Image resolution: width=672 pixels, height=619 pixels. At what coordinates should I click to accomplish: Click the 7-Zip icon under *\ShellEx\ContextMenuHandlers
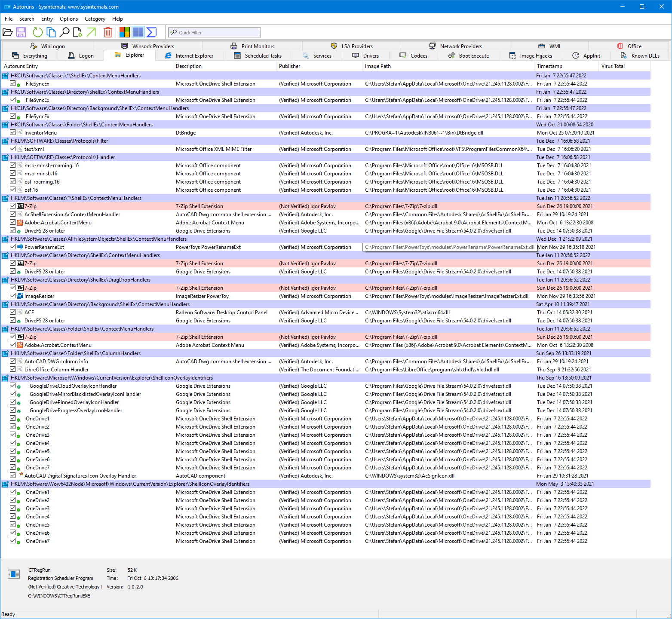20,206
